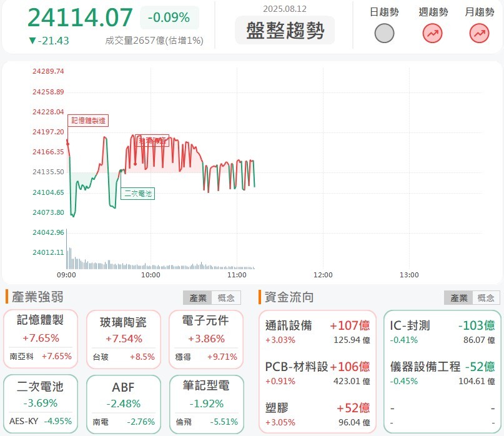Open the 二次電池 -3.69% sector card
The width and height of the screenshot is (504, 436).
click(41, 404)
